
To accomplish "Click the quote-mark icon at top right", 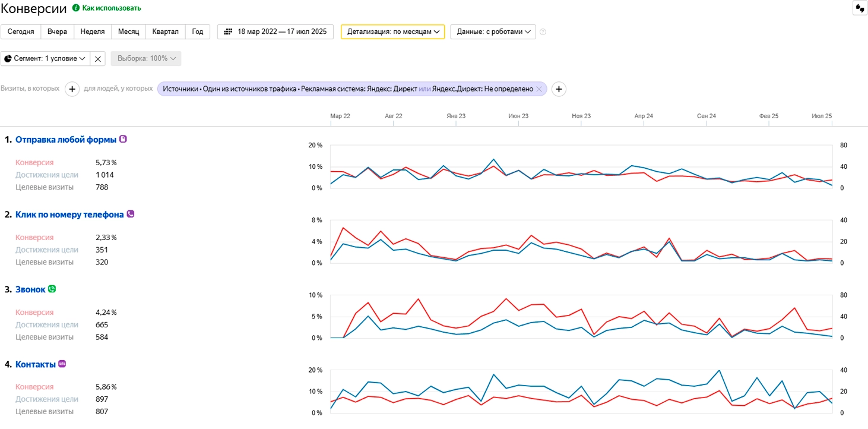I will click(859, 8).
